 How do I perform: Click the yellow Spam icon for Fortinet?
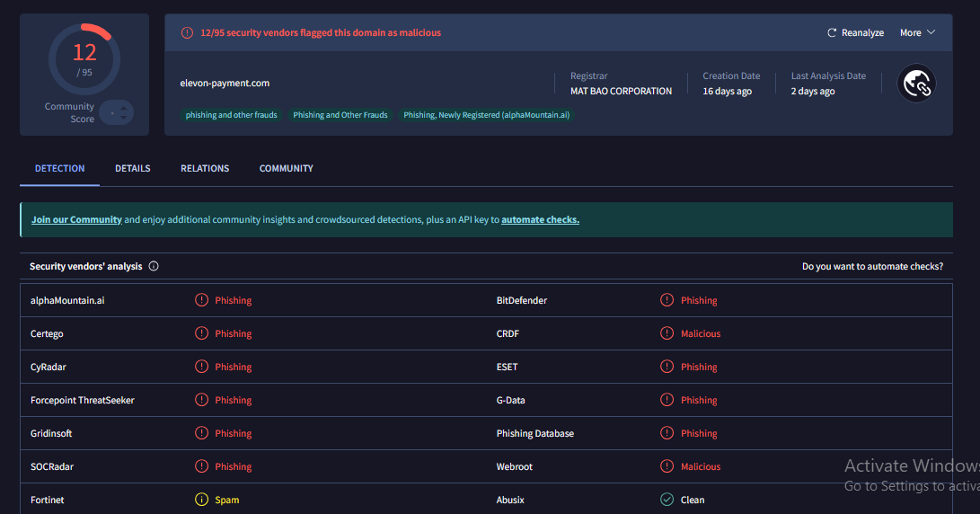click(x=201, y=500)
